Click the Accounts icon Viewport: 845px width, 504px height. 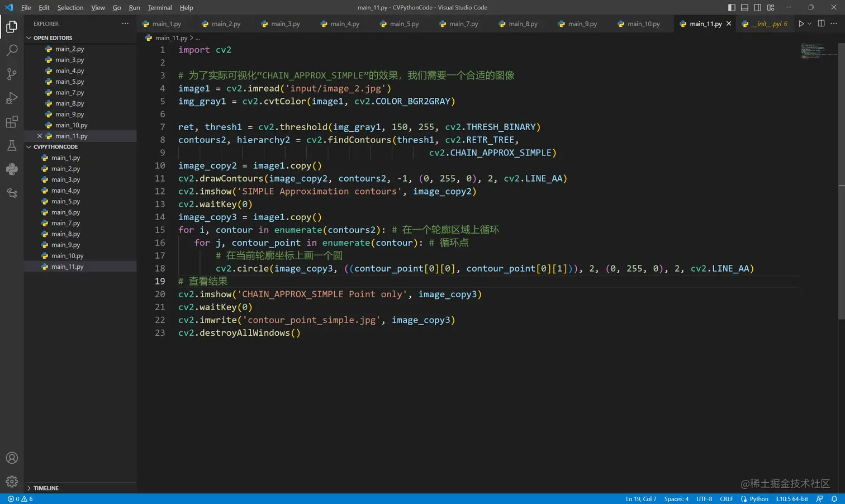coord(12,458)
